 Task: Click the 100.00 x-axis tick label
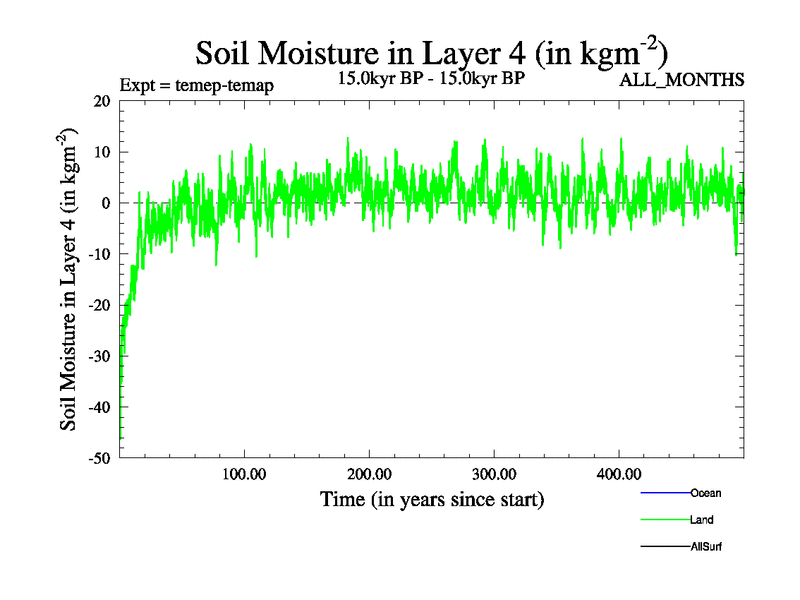pos(243,473)
